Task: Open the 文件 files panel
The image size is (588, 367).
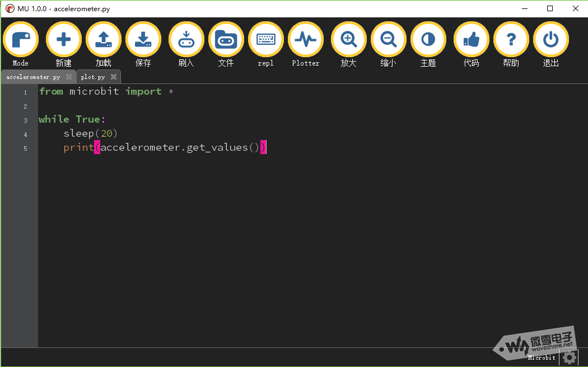Action: tap(226, 40)
